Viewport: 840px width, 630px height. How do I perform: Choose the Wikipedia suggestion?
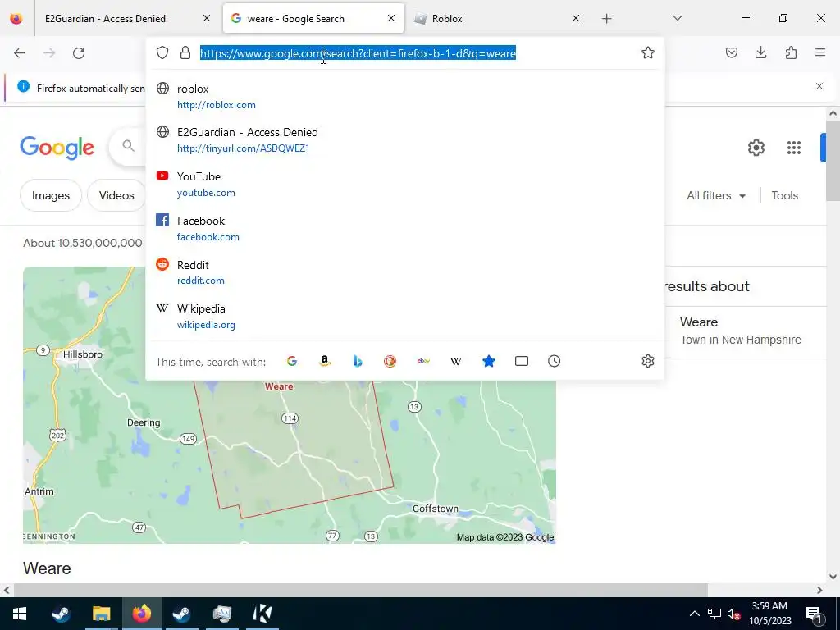point(404,316)
